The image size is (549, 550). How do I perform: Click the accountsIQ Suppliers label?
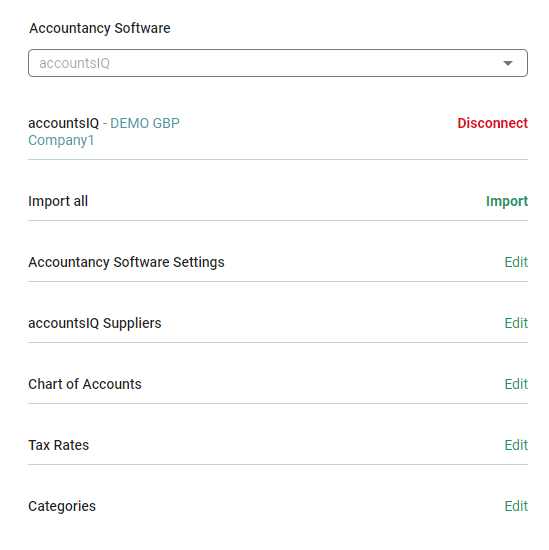[x=95, y=323]
